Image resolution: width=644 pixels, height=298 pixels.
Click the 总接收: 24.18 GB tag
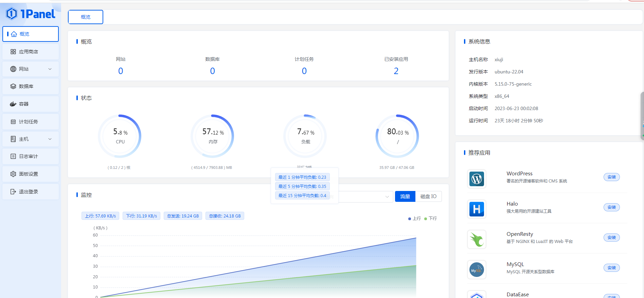[225, 216]
